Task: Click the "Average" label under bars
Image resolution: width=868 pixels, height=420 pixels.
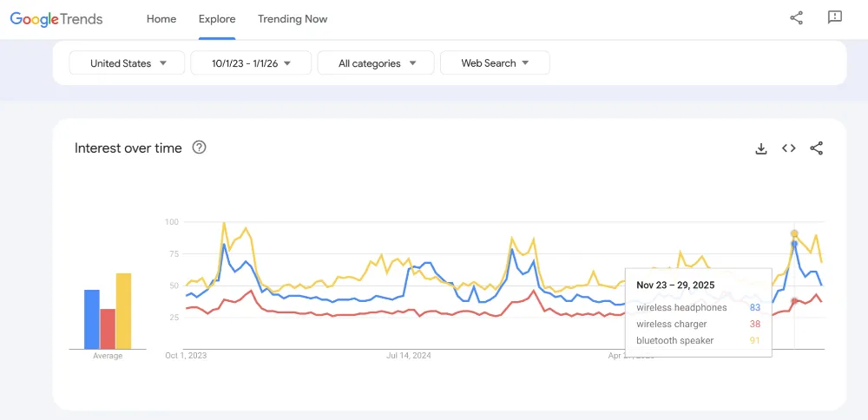Action: tap(108, 356)
